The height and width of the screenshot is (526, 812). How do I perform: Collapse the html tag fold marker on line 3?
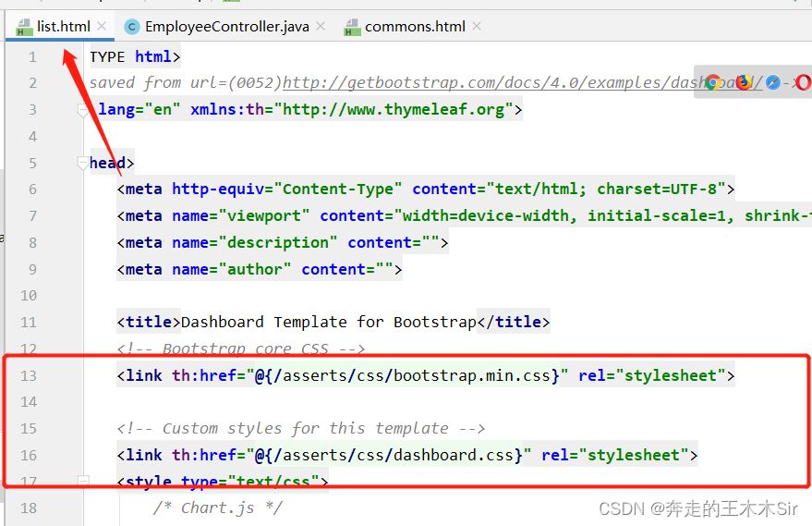point(84,110)
